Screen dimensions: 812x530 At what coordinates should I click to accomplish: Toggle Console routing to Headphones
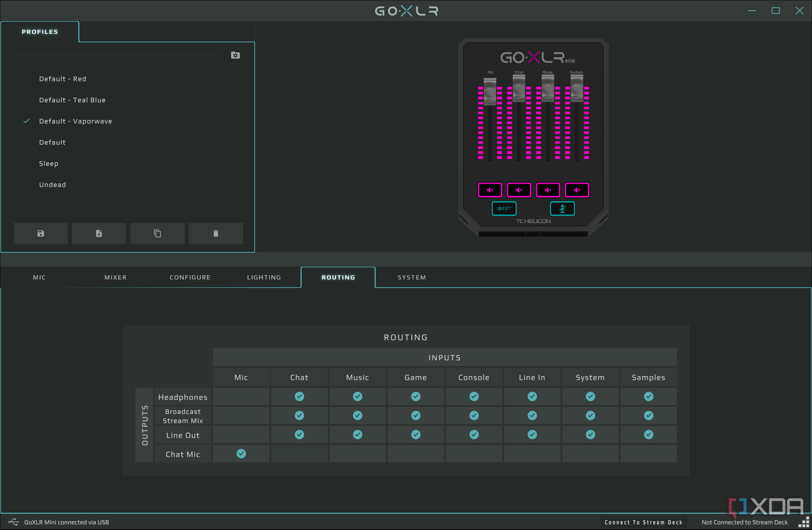coord(474,397)
